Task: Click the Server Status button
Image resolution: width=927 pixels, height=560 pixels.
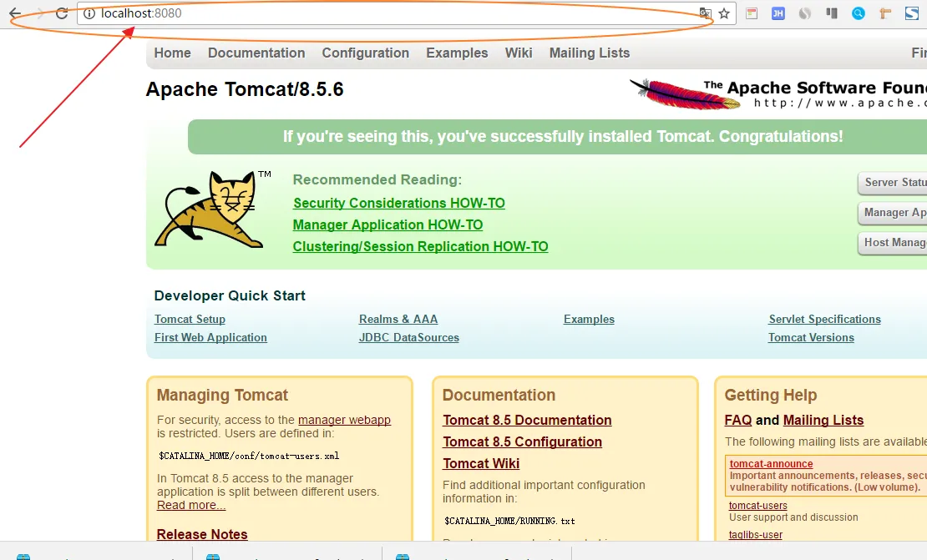Action: point(893,183)
